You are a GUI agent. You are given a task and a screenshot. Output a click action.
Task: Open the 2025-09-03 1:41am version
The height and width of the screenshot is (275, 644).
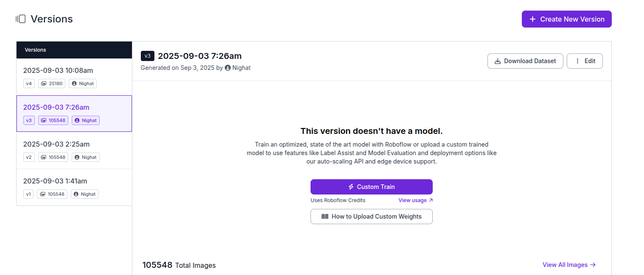[55, 181]
